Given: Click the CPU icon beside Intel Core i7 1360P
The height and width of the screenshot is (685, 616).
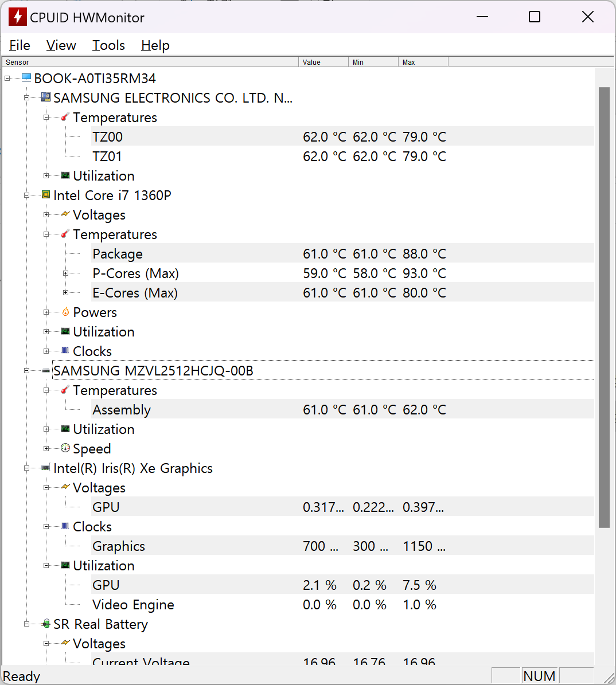Looking at the screenshot, I should pos(45,194).
